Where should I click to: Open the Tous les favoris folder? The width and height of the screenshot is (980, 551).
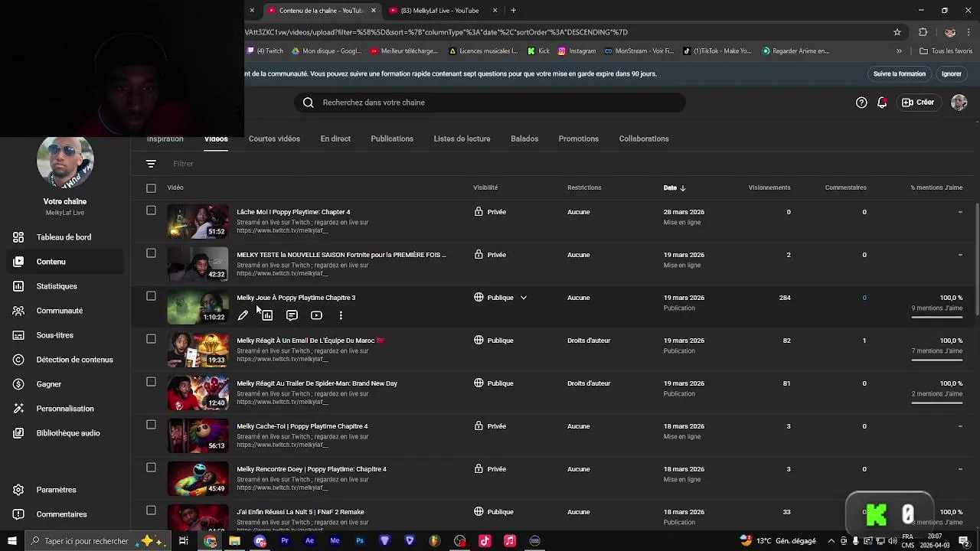[x=946, y=51]
